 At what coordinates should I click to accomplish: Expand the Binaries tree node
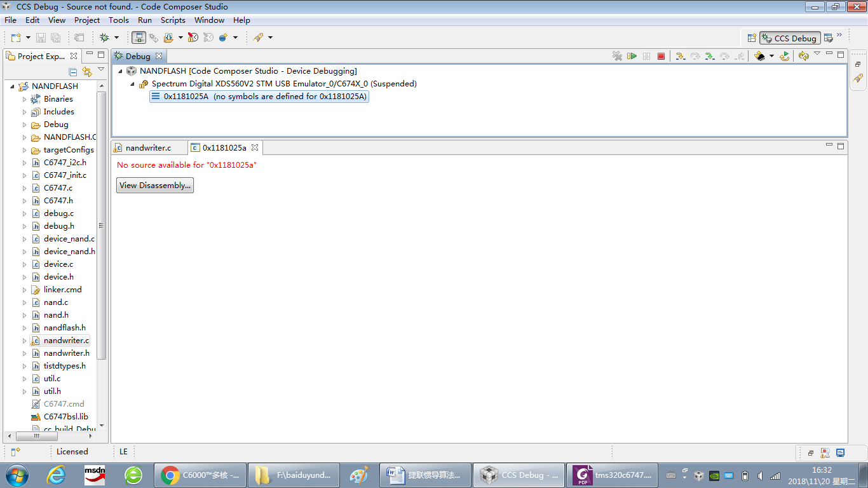coord(25,99)
